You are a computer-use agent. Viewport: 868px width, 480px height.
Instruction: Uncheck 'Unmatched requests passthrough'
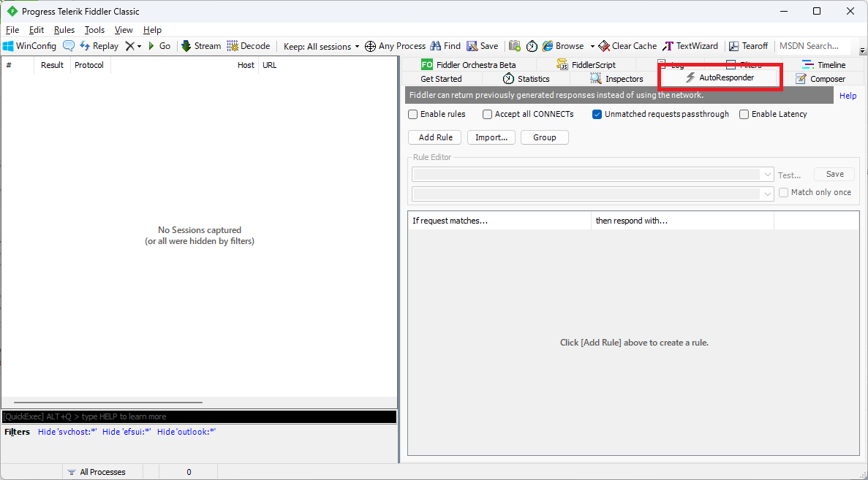pos(597,115)
